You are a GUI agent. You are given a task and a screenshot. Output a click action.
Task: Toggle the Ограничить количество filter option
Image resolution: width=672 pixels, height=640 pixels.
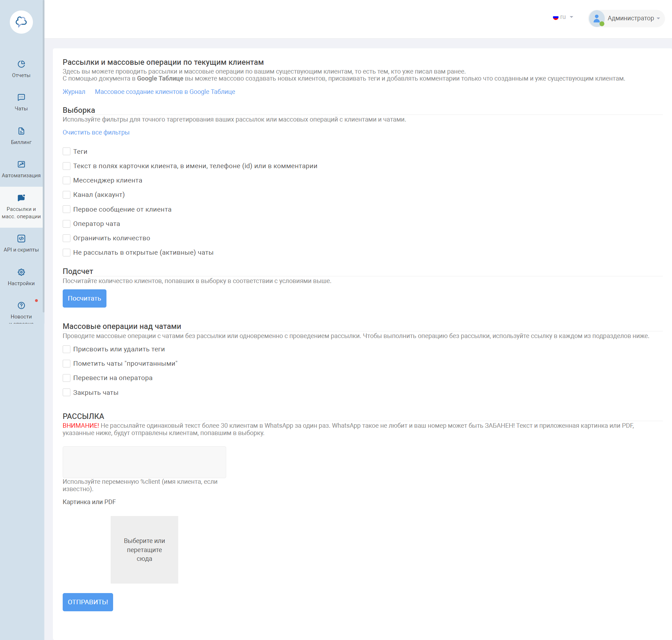click(x=67, y=238)
